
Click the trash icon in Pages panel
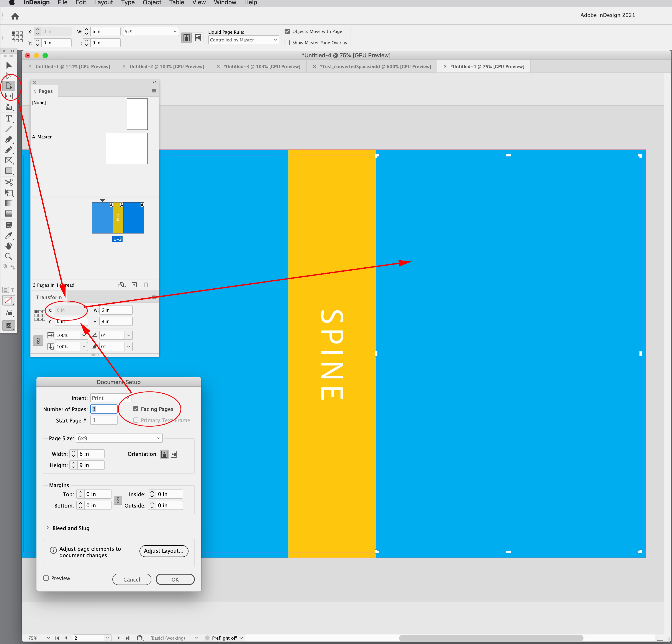146,285
